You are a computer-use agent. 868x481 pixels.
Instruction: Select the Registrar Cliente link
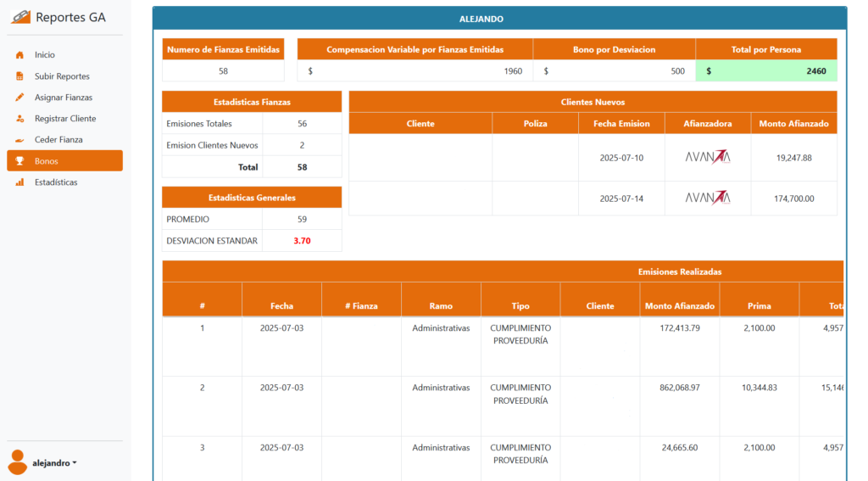click(65, 119)
